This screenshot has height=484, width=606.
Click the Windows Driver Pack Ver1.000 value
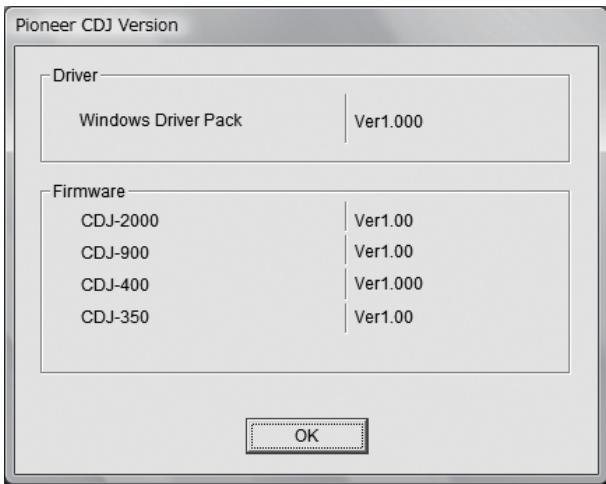388,121
